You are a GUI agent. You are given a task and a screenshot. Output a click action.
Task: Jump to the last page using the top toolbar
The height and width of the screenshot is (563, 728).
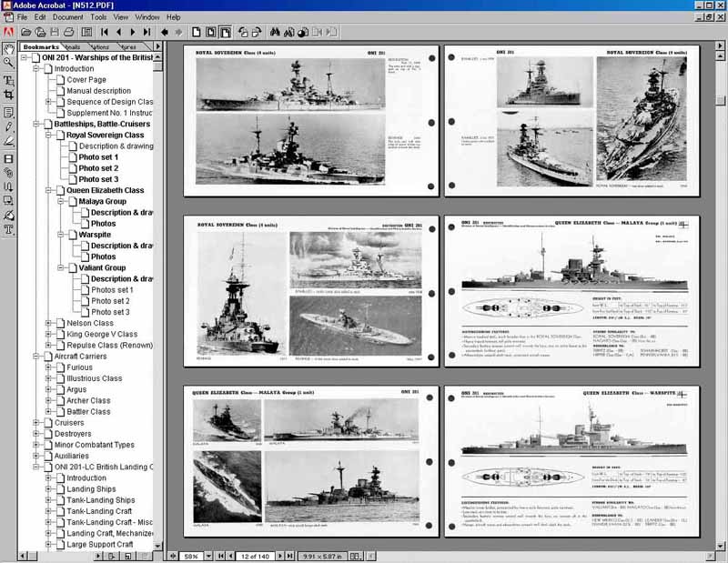point(147,32)
